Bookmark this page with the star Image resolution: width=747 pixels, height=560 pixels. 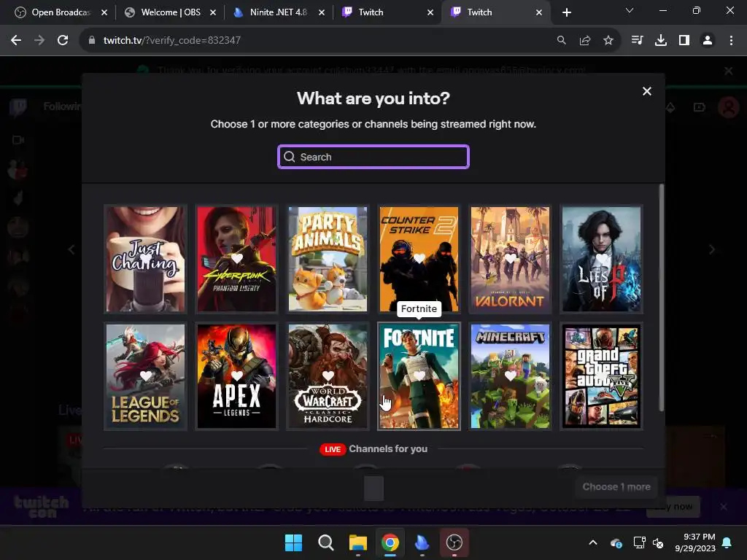(608, 41)
